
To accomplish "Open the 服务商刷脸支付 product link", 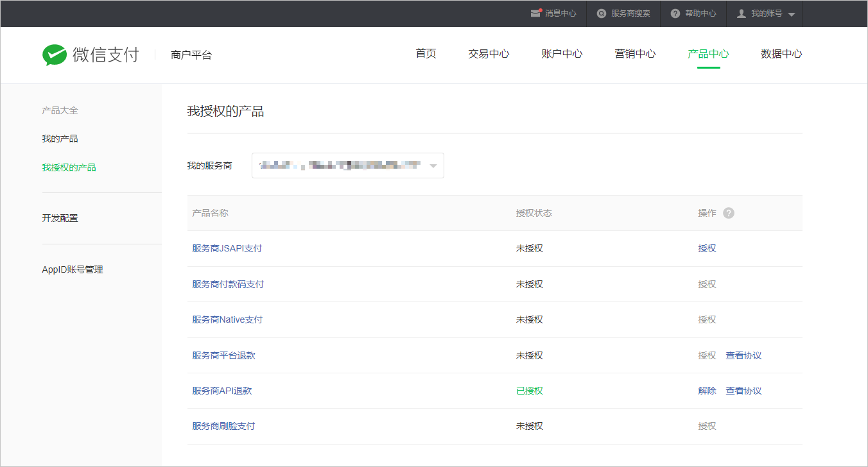I will tap(223, 426).
